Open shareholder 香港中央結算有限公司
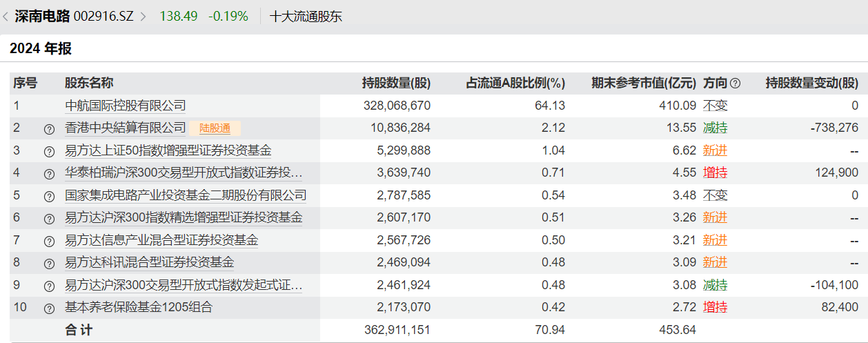This screenshot has width=868, height=343. [126, 128]
